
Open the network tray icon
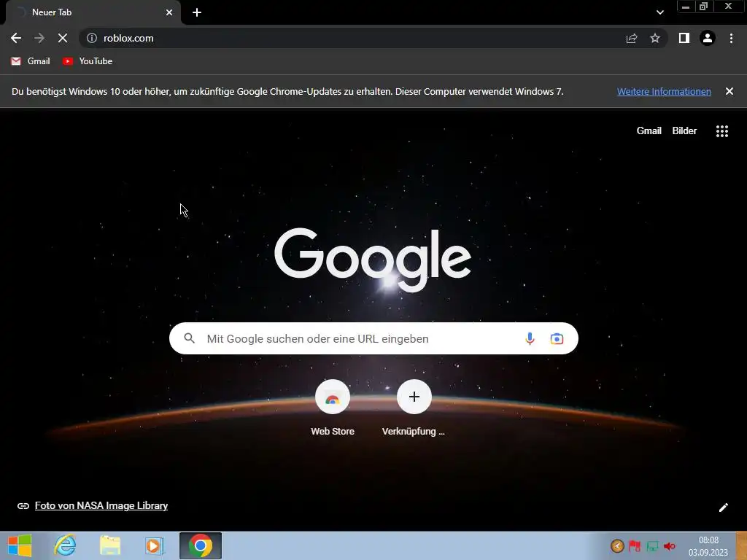[x=652, y=546]
